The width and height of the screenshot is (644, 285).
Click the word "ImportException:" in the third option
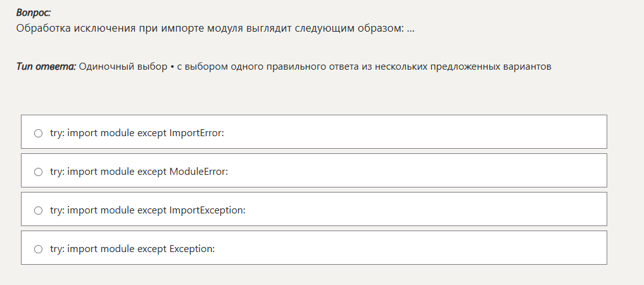pyautogui.click(x=207, y=210)
